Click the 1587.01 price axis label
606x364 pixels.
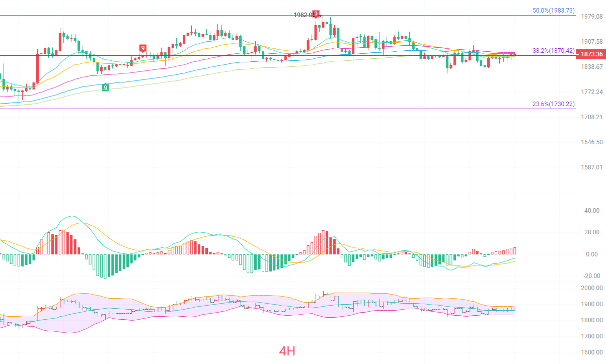click(591, 167)
